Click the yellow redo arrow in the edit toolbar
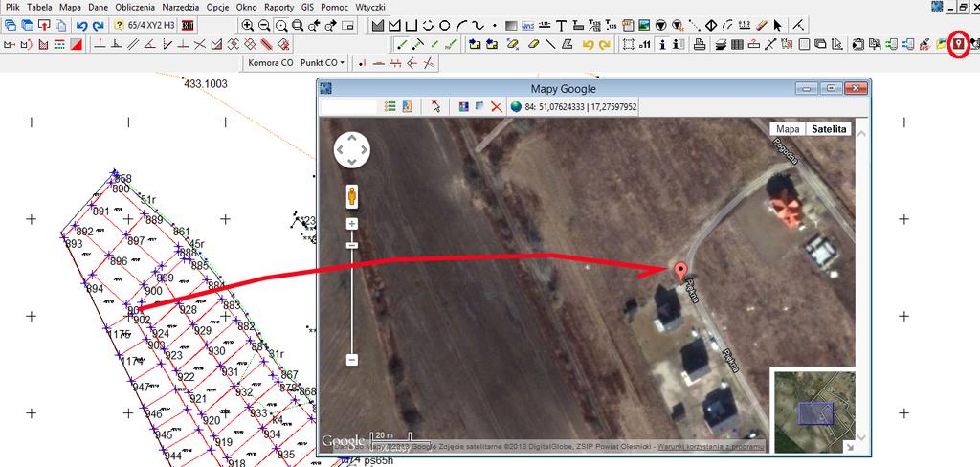 coord(605,44)
